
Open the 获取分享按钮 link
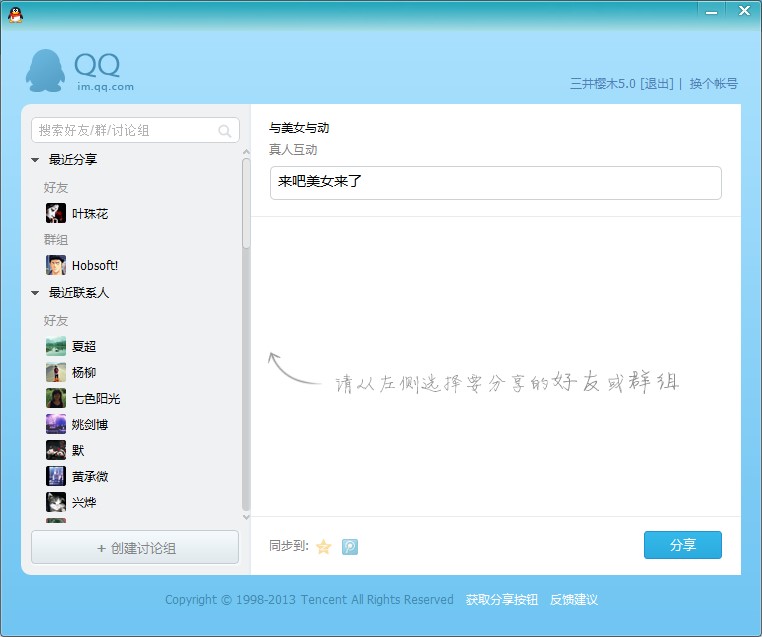point(501,600)
